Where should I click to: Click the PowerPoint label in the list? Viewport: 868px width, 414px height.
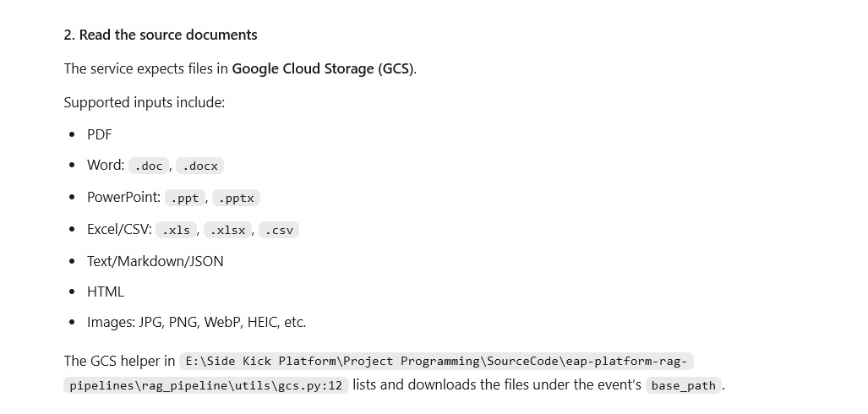click(123, 197)
